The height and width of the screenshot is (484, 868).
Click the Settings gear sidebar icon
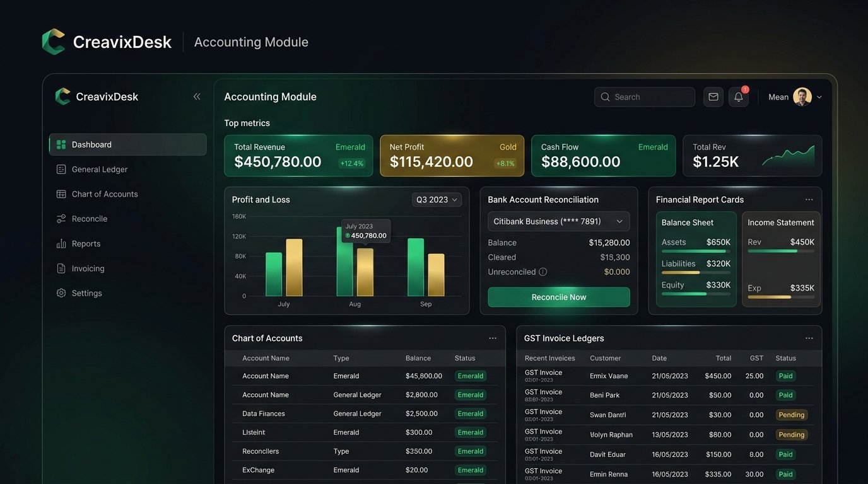click(x=61, y=293)
